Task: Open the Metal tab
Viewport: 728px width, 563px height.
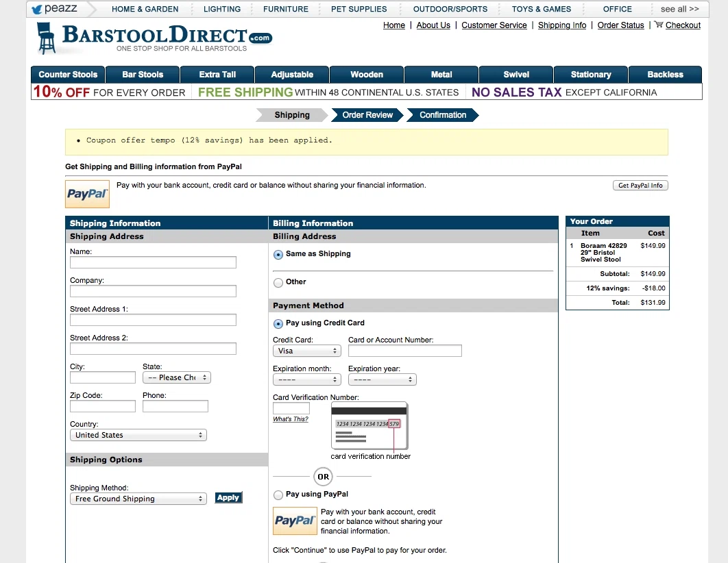Action: (441, 75)
